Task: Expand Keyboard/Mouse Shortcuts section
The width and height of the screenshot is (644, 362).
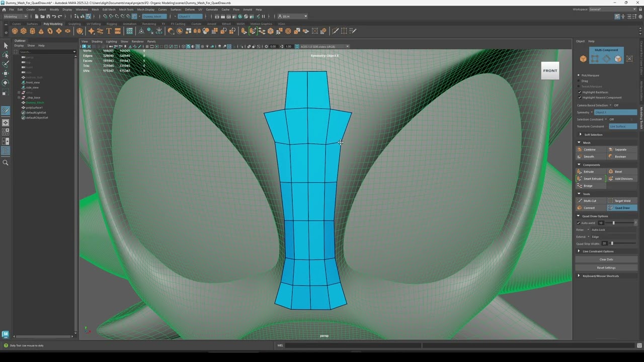Action: click(579, 276)
